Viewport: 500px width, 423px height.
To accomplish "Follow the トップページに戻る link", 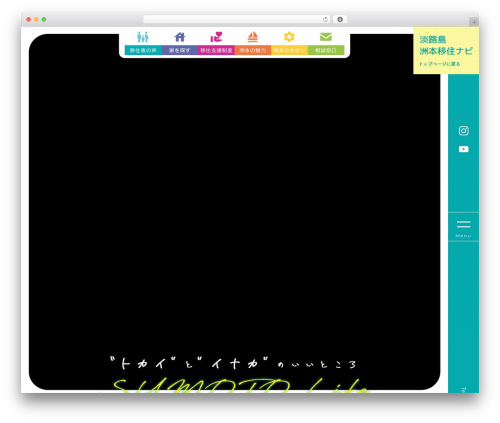I will [440, 64].
